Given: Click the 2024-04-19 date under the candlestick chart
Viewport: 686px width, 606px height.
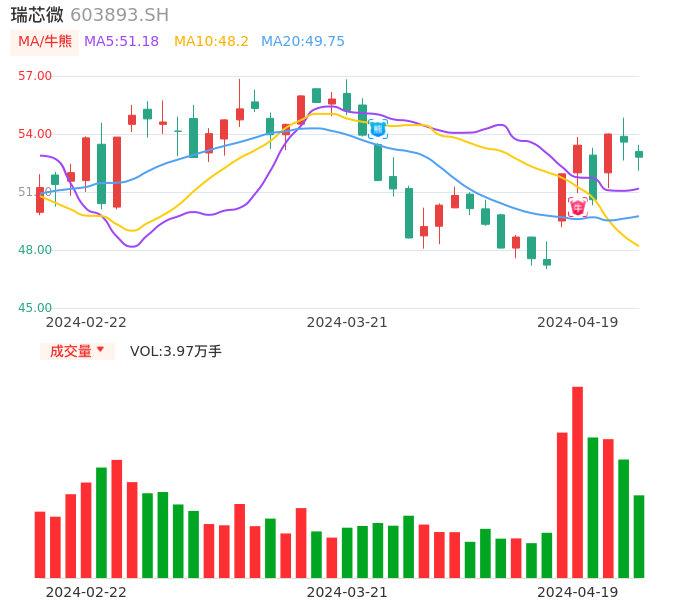Looking at the screenshot, I should point(578,322).
